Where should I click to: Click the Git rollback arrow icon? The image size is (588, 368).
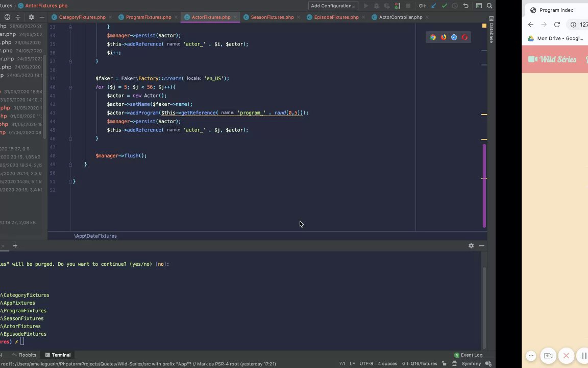[466, 6]
